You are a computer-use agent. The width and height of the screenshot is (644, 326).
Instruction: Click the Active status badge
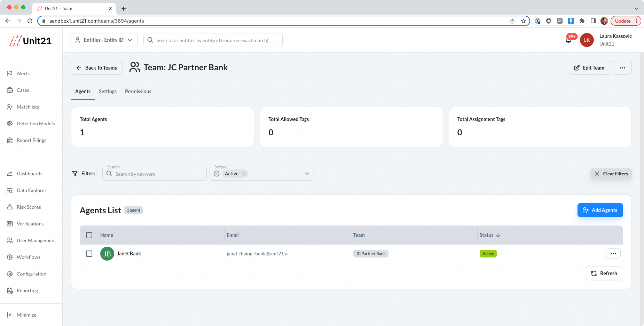[x=488, y=254]
